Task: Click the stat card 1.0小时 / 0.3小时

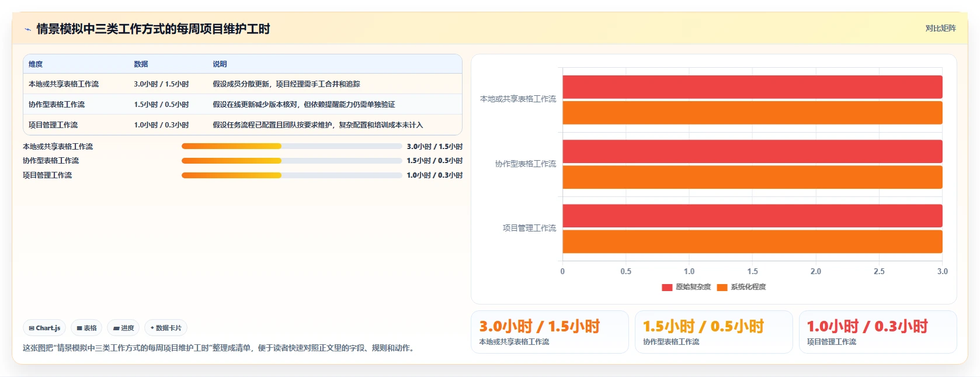Action: 878,332
